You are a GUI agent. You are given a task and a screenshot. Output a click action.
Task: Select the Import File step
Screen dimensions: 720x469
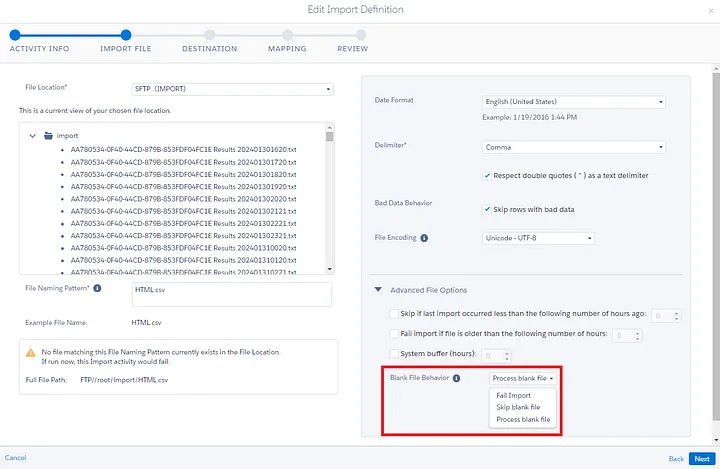[x=126, y=34]
